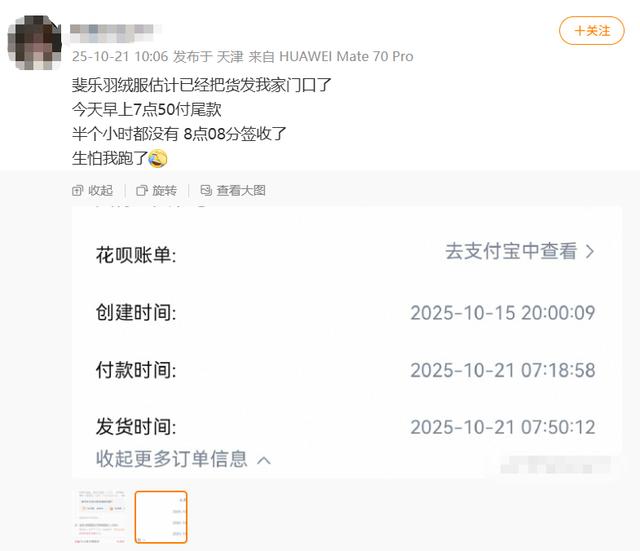This screenshot has width=640, height=551.
Task: Rotate the image via 旋转 text
Action: click(164, 191)
